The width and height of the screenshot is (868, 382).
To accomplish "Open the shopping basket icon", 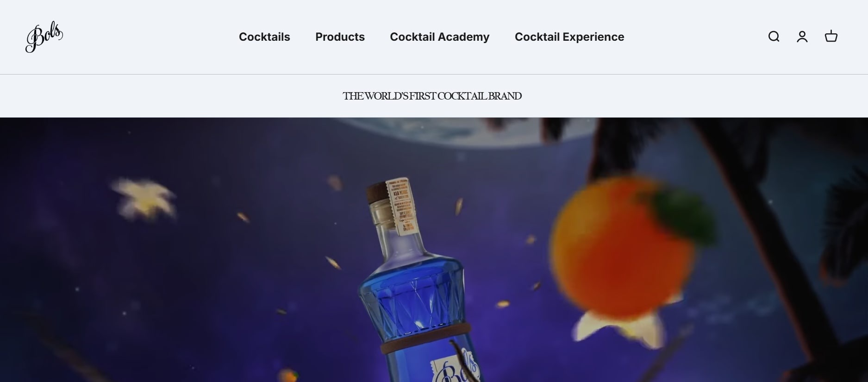I will [831, 37].
